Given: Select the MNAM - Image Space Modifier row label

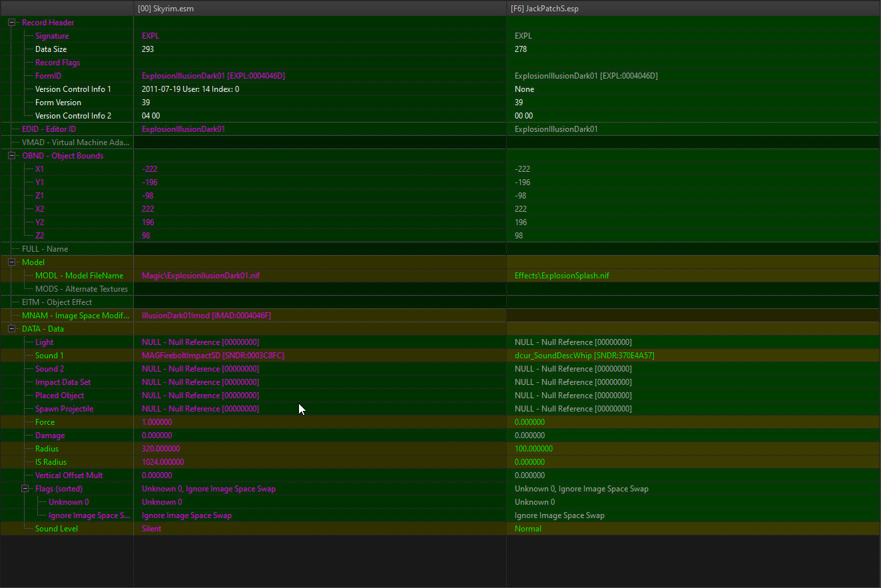Looking at the screenshot, I should click(76, 316).
